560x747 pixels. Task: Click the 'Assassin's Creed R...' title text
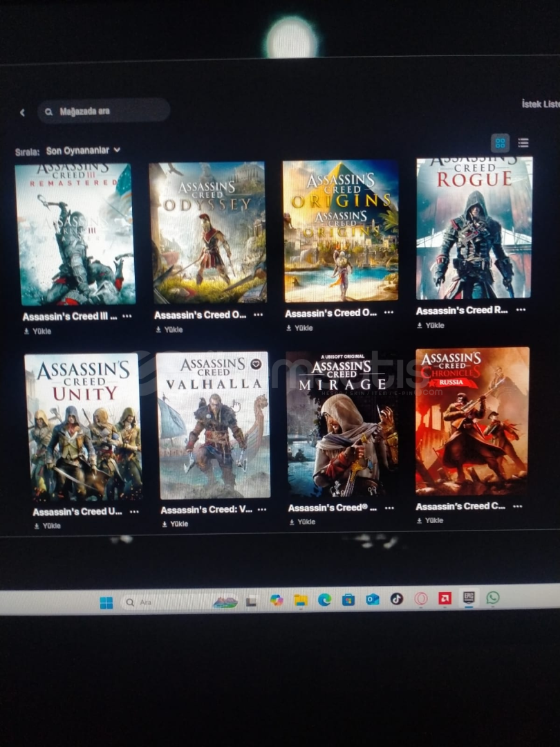click(x=462, y=311)
